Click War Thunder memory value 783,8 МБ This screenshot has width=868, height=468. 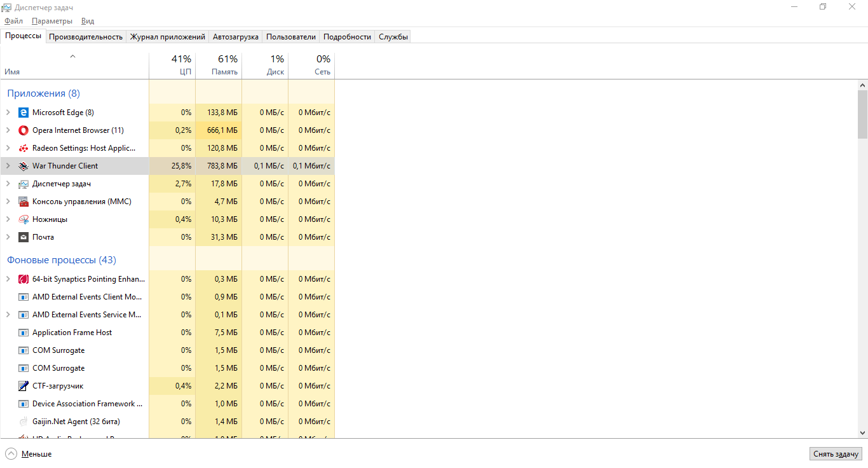(x=222, y=166)
